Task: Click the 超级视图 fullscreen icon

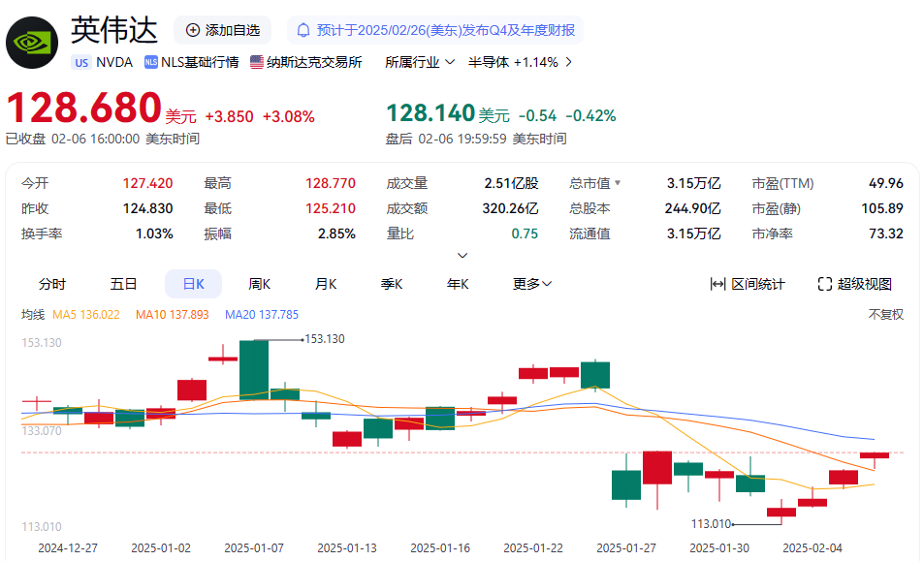Action: [x=824, y=284]
